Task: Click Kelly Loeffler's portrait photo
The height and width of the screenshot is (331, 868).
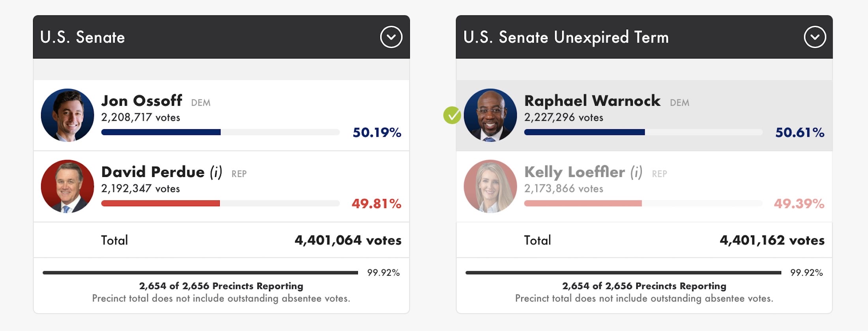Action: 490,186
